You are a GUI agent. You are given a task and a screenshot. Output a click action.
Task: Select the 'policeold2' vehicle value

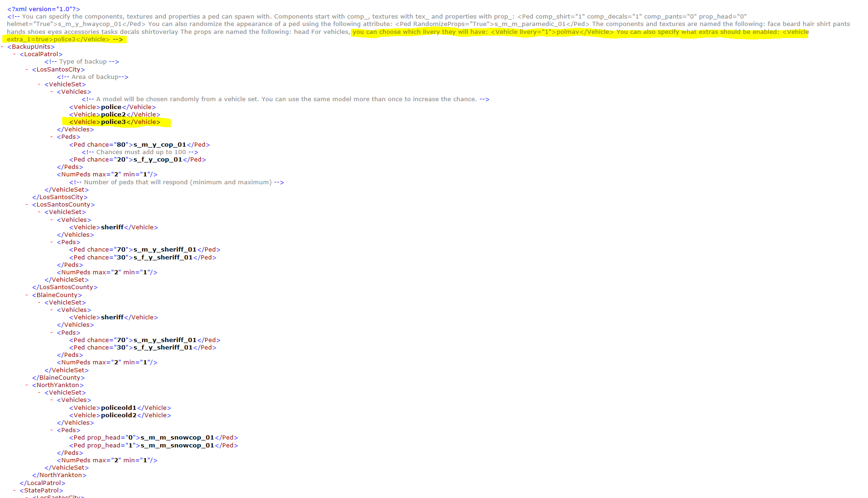119,415
